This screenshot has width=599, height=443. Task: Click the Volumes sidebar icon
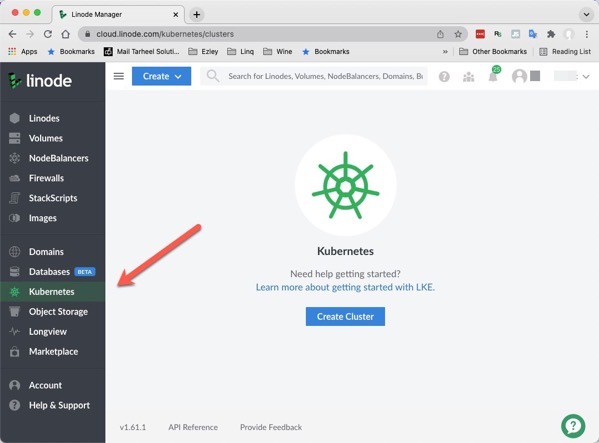click(15, 138)
